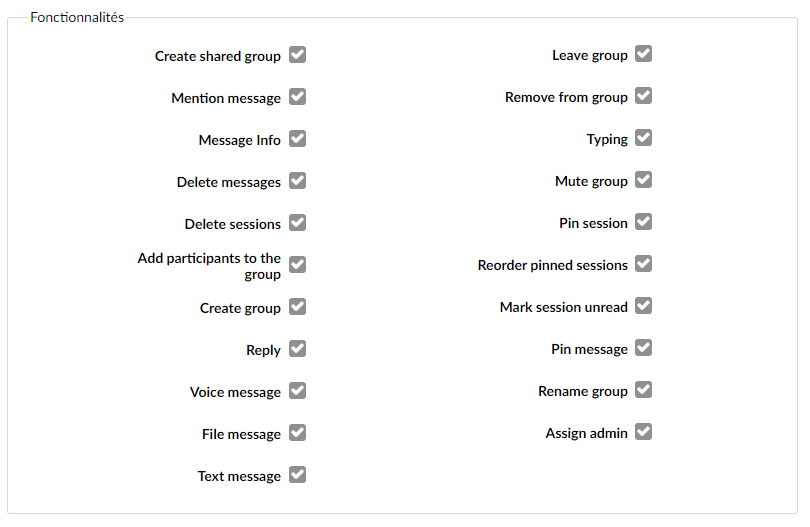Uncheck Remove from group checkbox
Image resolution: width=810 pixels, height=527 pixels.
click(644, 96)
